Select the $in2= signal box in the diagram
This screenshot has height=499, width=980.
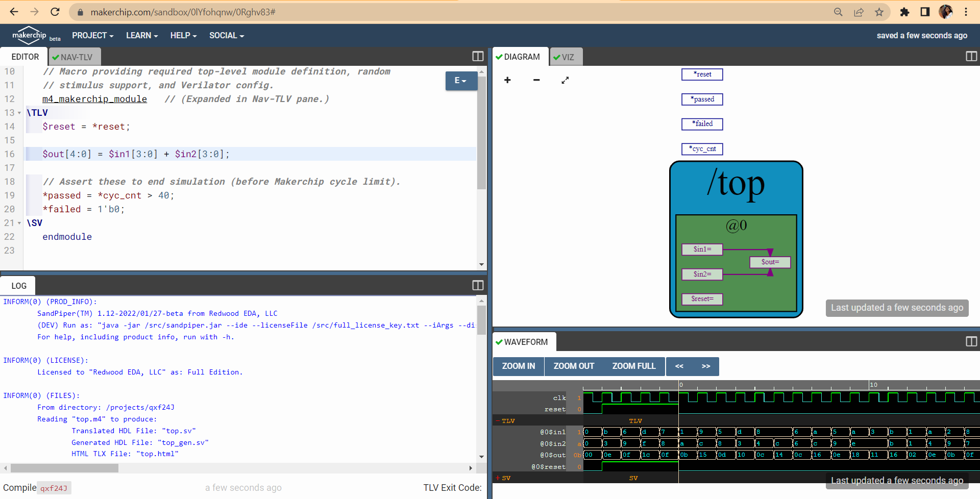702,275
